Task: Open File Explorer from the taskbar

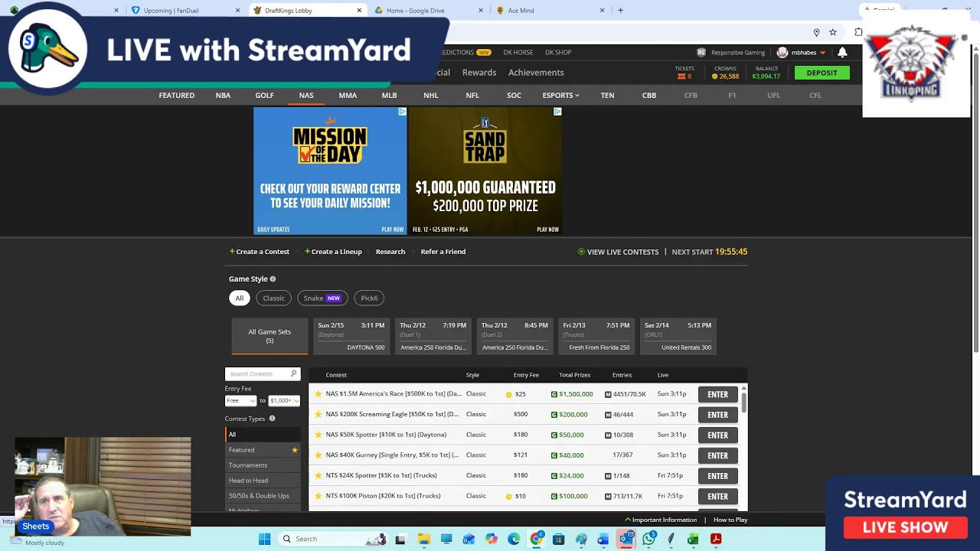Action: pyautogui.click(x=423, y=539)
